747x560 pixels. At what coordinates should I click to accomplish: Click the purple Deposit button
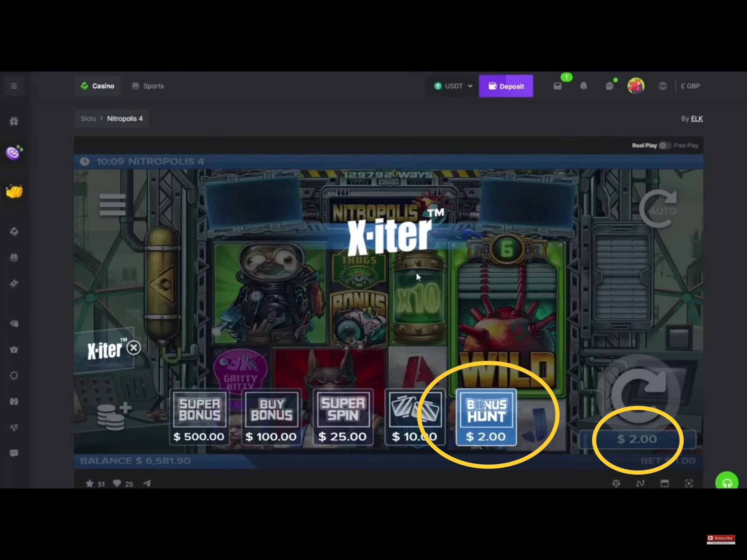506,86
